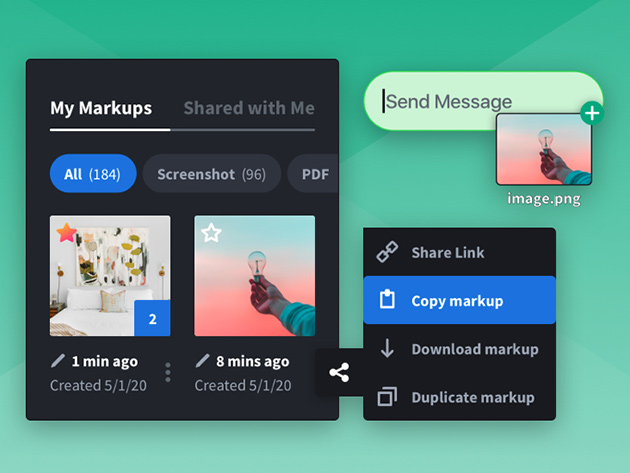Open the lightbulb markup thumbnail
Screen dimensions: 630x473
pyautogui.click(x=255, y=276)
